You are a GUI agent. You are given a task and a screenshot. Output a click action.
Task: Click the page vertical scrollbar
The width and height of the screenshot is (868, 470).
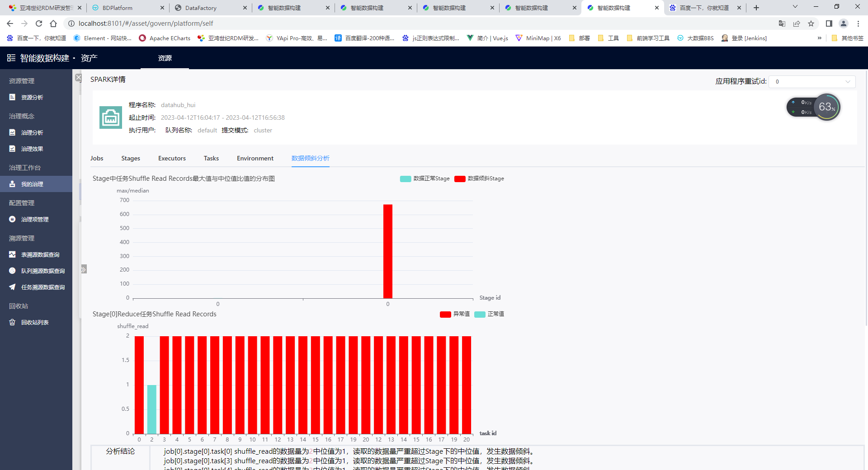point(866,198)
